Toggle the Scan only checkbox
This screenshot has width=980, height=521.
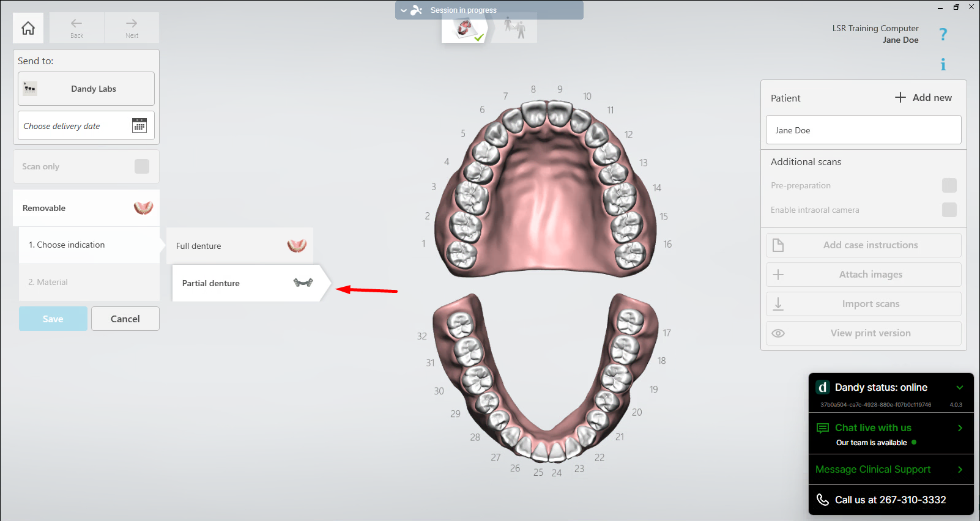click(142, 166)
